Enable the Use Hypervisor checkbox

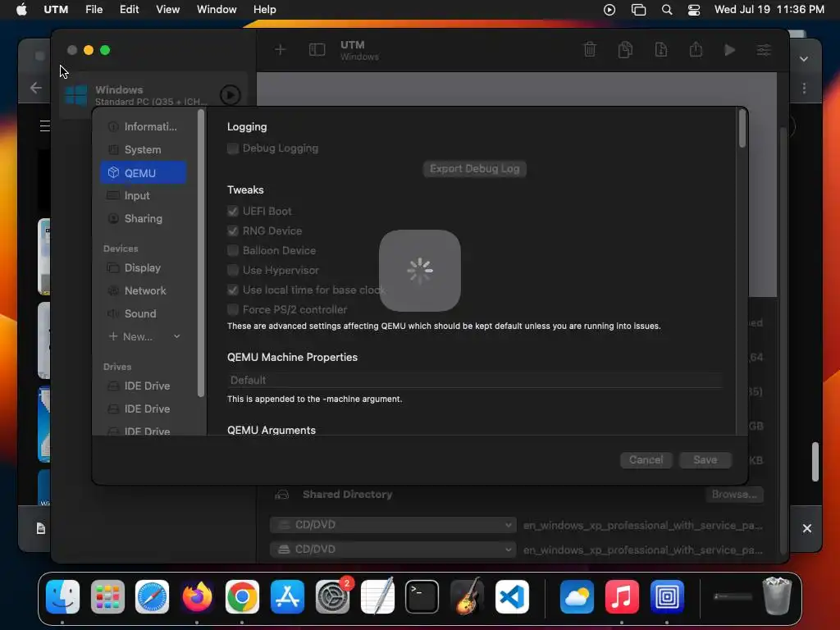(x=232, y=271)
